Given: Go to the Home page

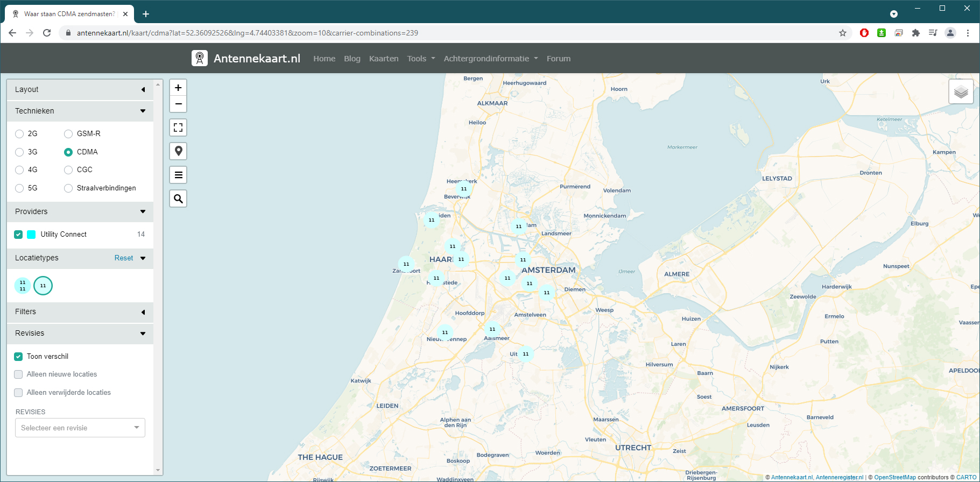Looking at the screenshot, I should click(325, 59).
